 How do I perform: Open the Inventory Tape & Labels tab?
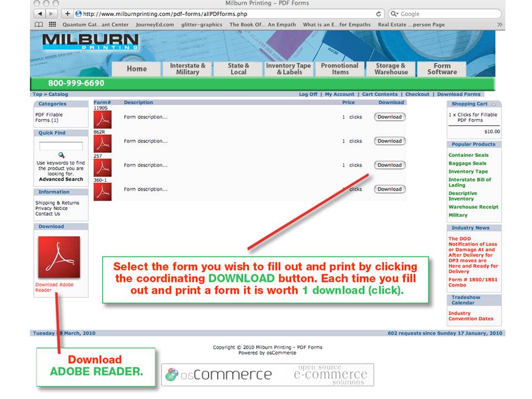coord(289,69)
